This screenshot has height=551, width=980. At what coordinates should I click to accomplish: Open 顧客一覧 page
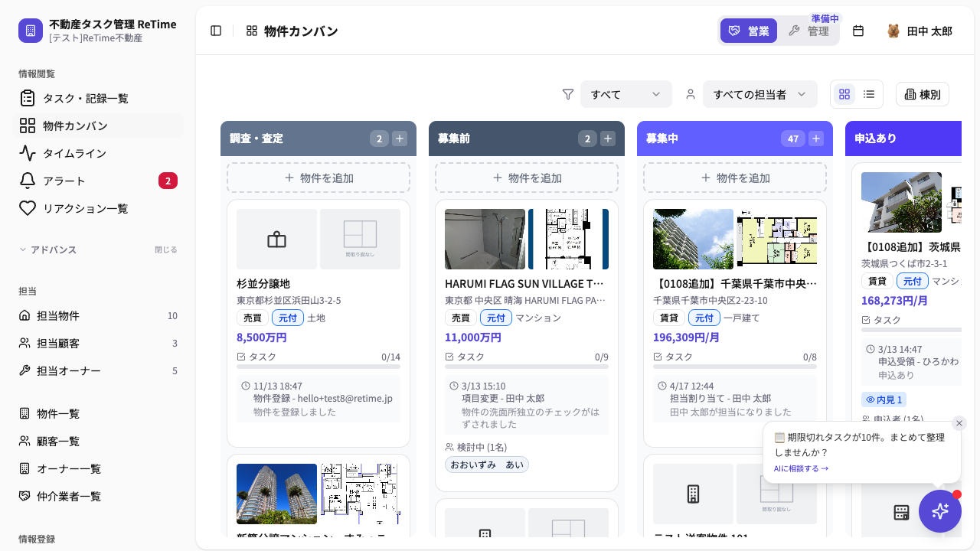98,441
